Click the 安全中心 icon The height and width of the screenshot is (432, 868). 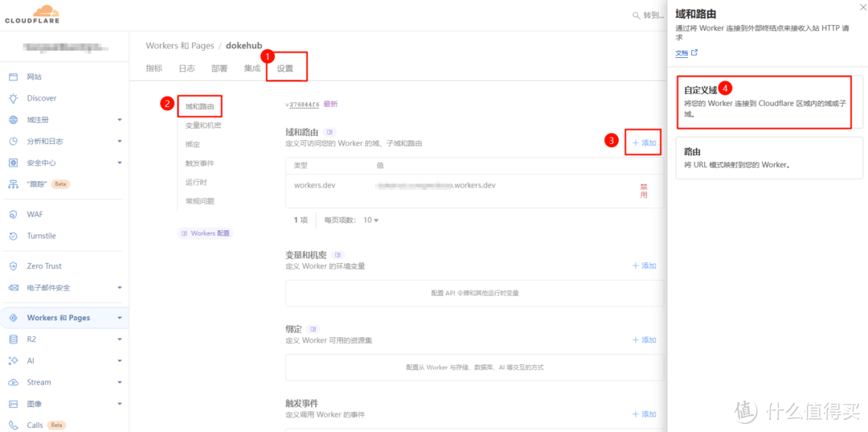point(14,163)
